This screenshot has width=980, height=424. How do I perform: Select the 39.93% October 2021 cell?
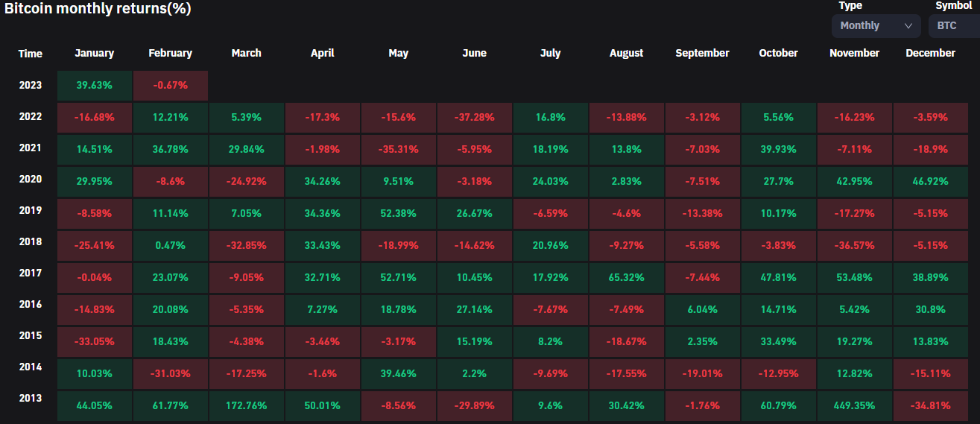point(778,150)
